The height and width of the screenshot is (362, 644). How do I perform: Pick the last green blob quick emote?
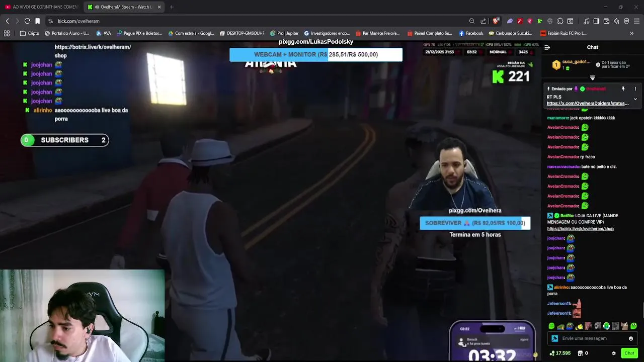coord(633,326)
